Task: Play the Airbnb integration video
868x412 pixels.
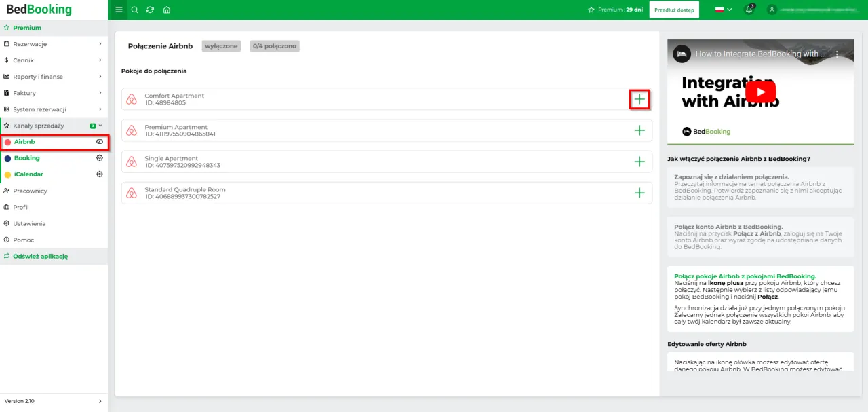Action: click(760, 92)
